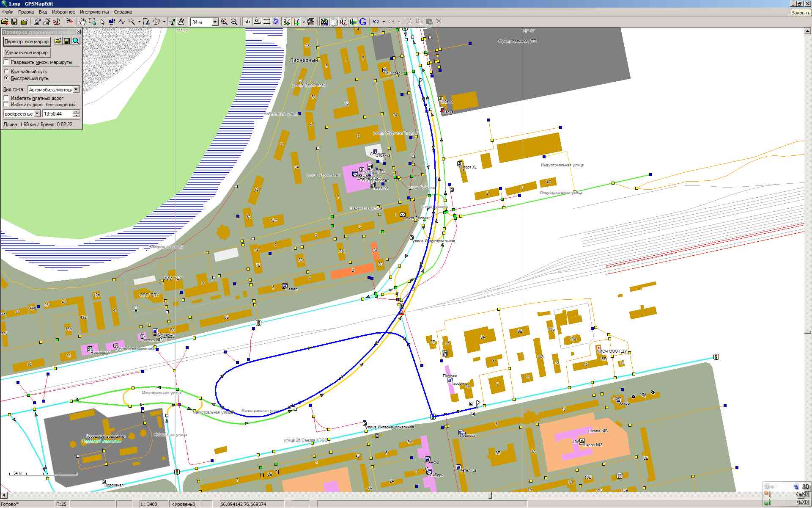Tick 'Избегать дорог без покрытия' checkbox
The width and height of the screenshot is (812, 508).
click(x=6, y=105)
